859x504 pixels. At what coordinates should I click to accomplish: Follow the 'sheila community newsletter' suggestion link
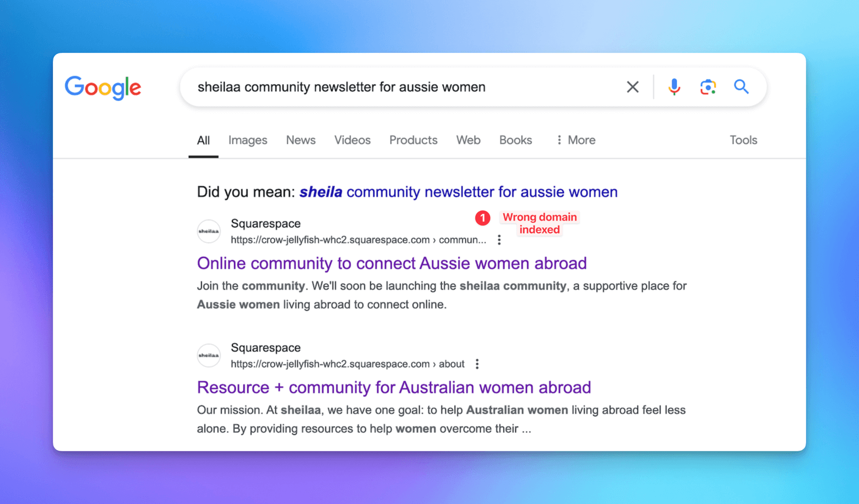click(459, 192)
